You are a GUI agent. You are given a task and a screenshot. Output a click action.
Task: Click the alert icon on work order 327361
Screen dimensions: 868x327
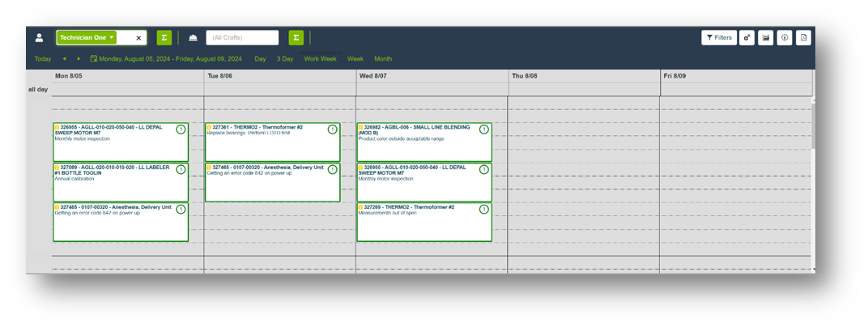333,130
